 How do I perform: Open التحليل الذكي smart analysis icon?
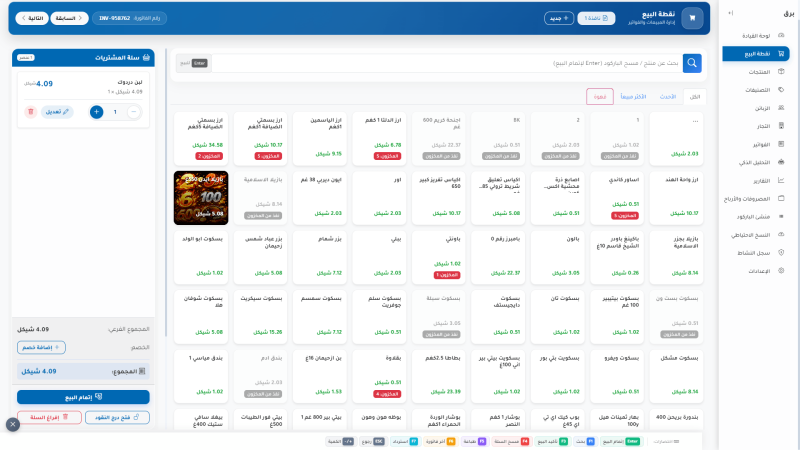click(x=781, y=162)
